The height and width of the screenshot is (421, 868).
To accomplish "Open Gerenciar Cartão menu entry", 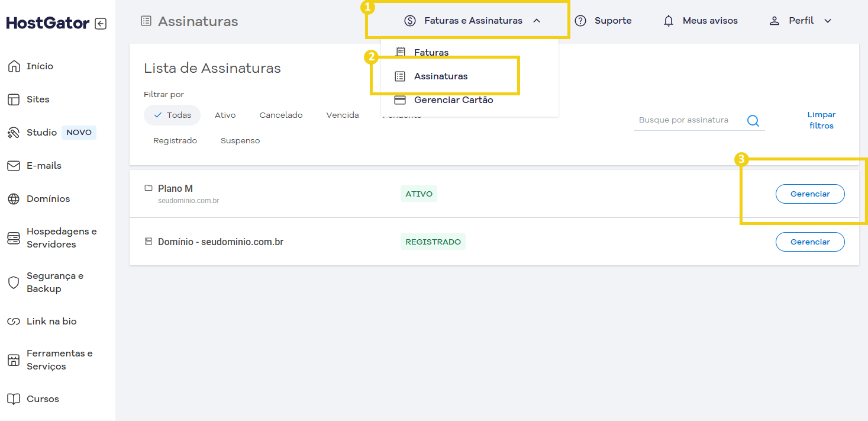I will click(454, 100).
